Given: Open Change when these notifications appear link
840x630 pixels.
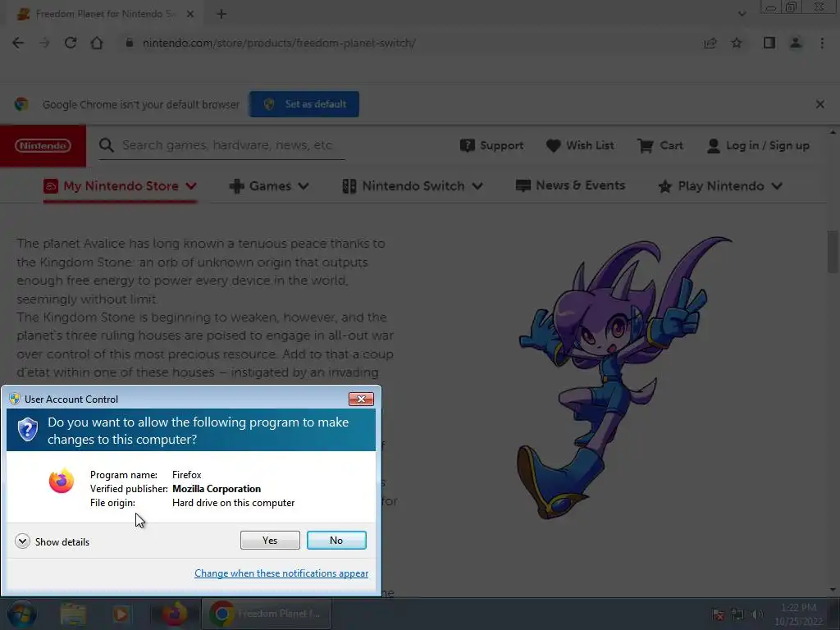Looking at the screenshot, I should pos(281,573).
